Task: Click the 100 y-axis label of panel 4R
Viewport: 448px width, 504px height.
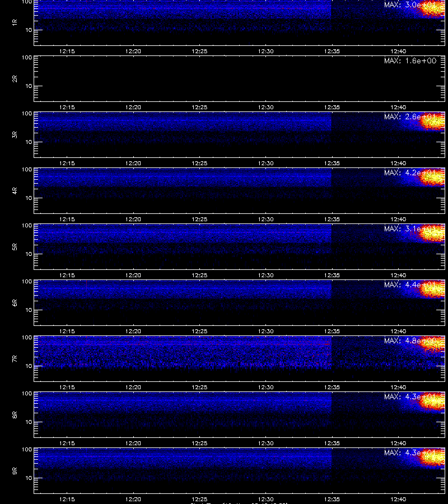Action: pyautogui.click(x=27, y=169)
